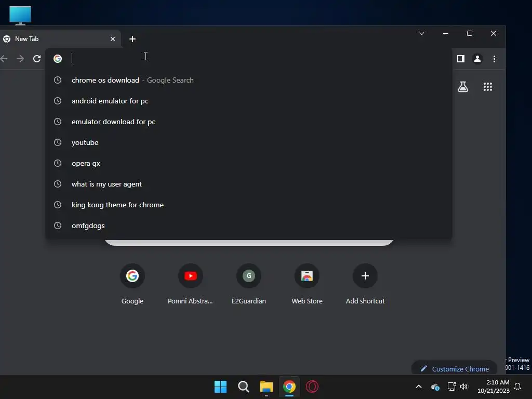Screen dimensions: 532x399
Task: Launch Opera GX from taskbar
Action: coord(312,387)
